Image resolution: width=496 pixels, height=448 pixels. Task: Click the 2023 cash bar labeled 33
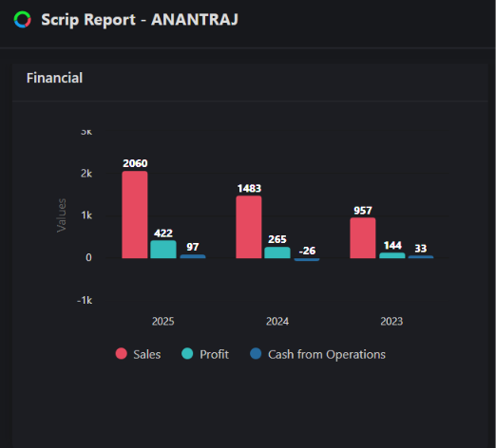[x=421, y=257]
